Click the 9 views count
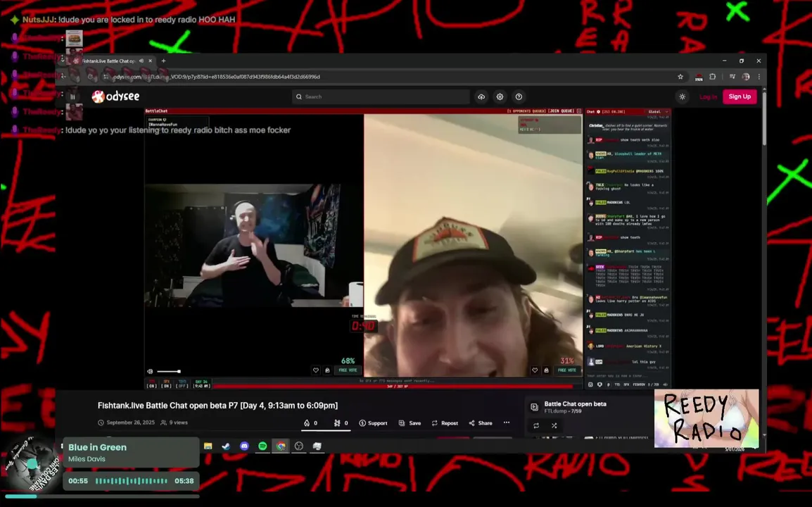The width and height of the screenshot is (812, 507). [x=174, y=423]
